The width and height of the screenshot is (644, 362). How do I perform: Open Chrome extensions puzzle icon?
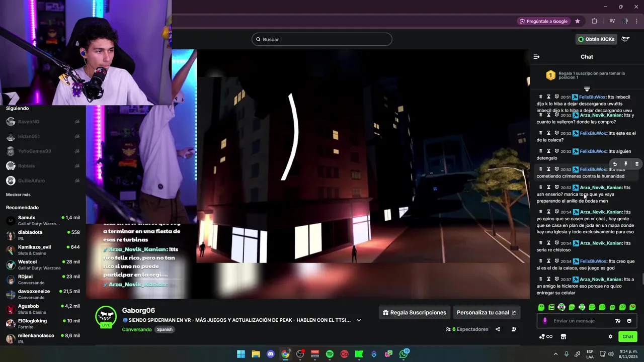[x=595, y=21]
